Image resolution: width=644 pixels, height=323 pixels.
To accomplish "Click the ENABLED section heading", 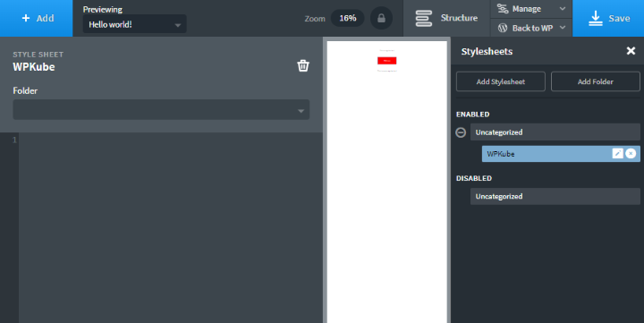I will pos(473,115).
